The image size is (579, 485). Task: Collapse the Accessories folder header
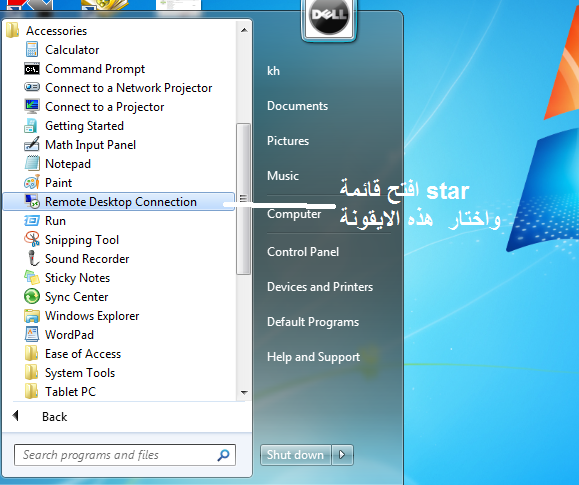(x=56, y=31)
